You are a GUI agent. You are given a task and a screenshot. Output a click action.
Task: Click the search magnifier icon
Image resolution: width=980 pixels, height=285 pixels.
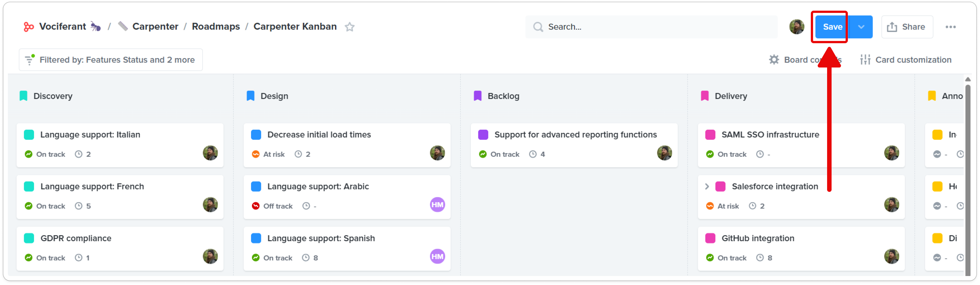click(538, 27)
